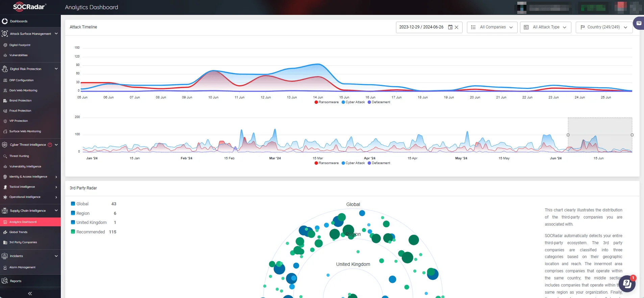Click the Reports icon in sidebar

click(x=5, y=281)
